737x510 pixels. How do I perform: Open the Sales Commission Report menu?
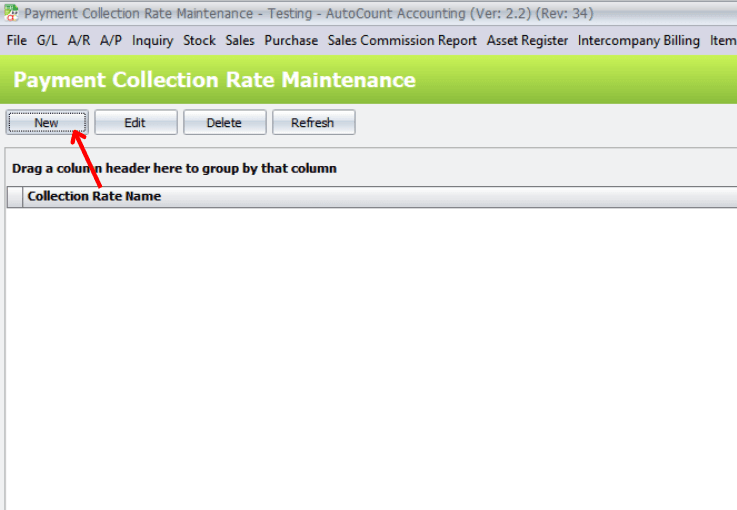(x=402, y=40)
